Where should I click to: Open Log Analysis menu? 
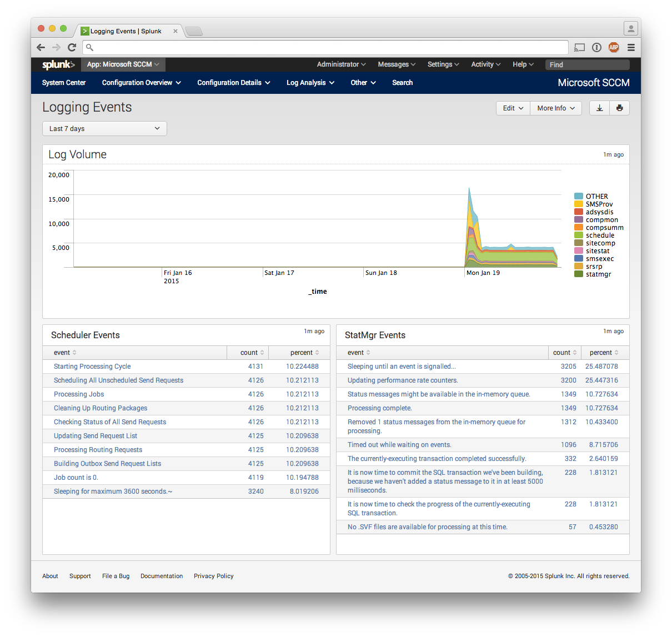310,83
